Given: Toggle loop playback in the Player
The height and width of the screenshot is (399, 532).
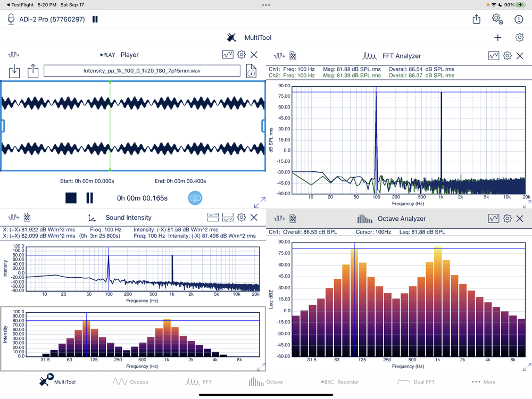Looking at the screenshot, I should click(195, 198).
